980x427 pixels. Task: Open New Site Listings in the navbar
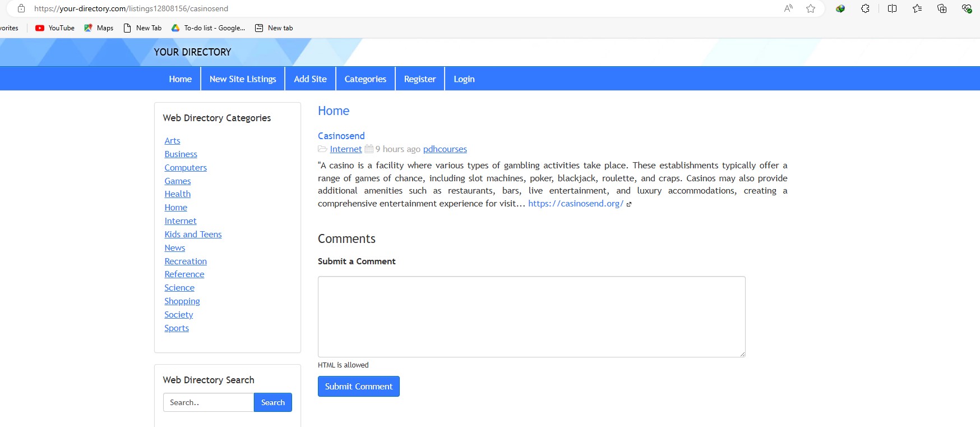point(243,79)
